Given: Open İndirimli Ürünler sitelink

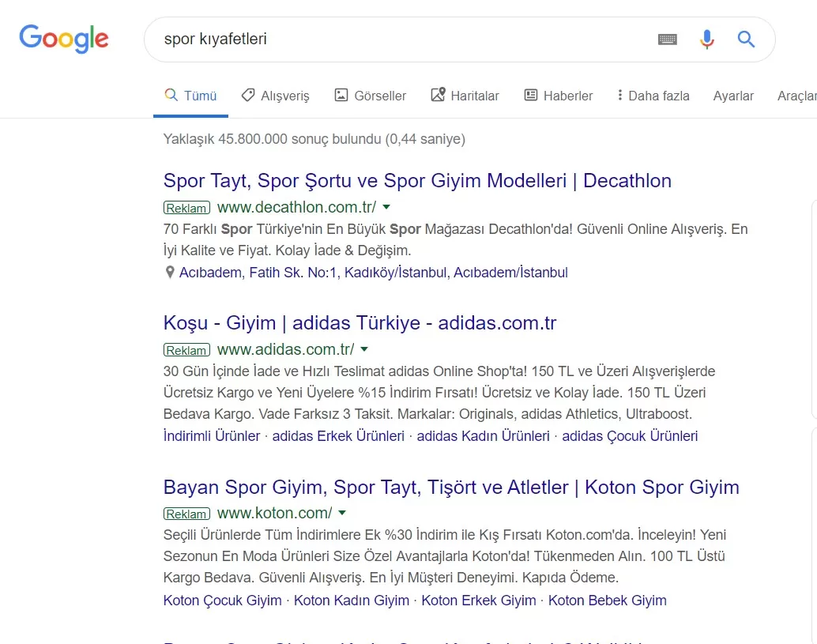Looking at the screenshot, I should click(x=212, y=436).
